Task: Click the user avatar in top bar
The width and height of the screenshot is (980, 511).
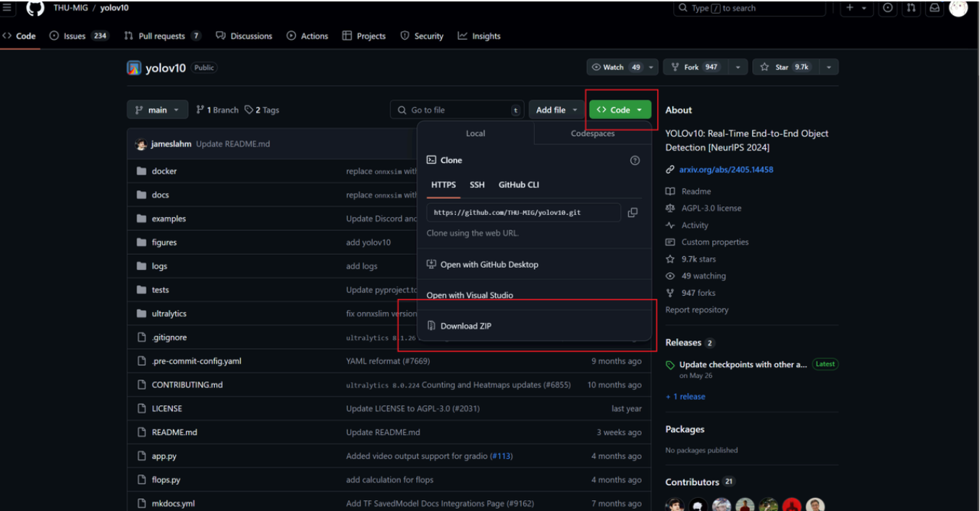Action: click(x=958, y=8)
